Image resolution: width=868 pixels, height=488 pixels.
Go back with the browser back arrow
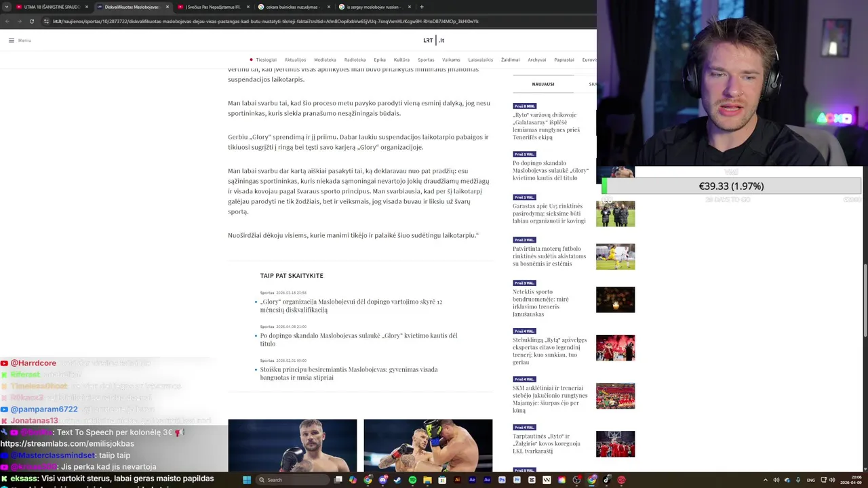tap(7, 21)
